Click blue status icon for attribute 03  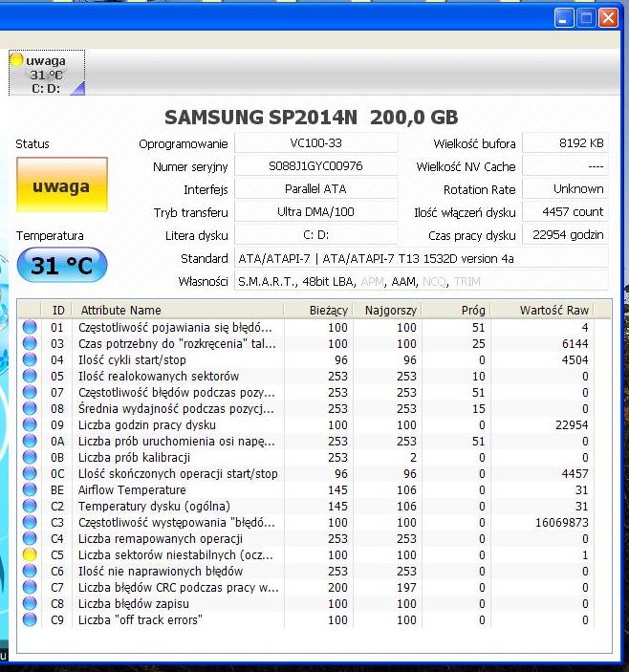[x=30, y=344]
